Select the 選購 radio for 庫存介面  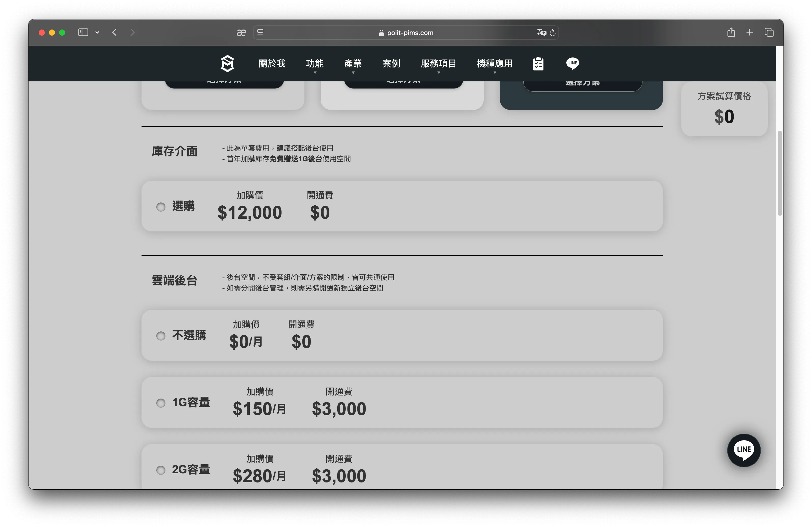(161, 207)
